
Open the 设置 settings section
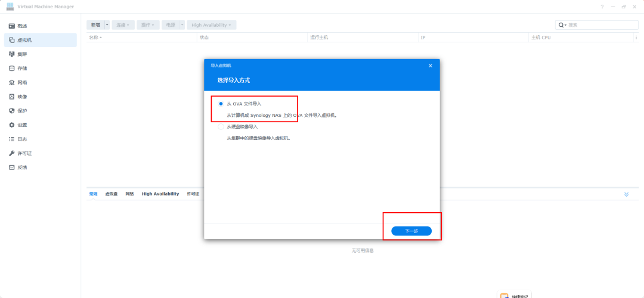point(41,125)
